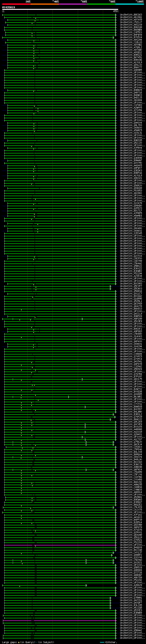
Task: Select the label UniRef100_Q9SLX0
Action: [x=131, y=65]
